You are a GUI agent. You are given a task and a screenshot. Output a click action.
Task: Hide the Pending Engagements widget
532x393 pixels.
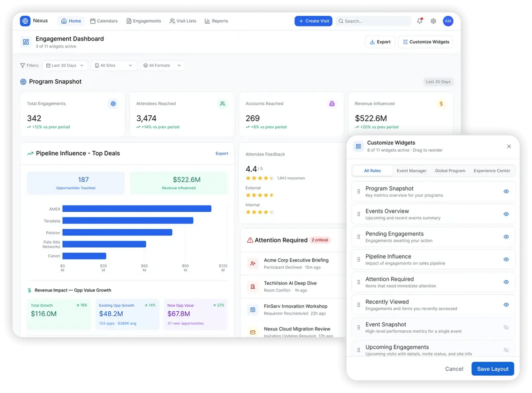pos(506,237)
